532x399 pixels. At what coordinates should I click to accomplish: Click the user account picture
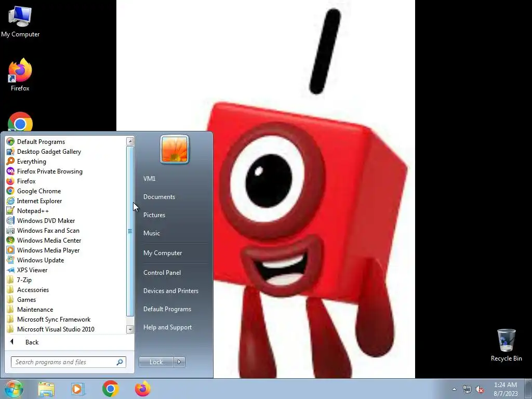point(175,149)
